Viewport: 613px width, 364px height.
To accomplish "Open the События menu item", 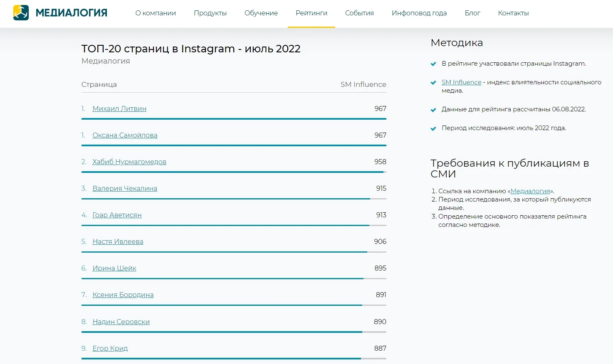I will pyautogui.click(x=359, y=13).
